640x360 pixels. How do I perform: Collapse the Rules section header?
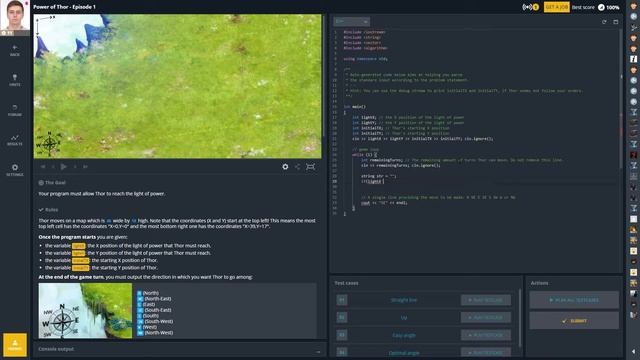coord(48,209)
